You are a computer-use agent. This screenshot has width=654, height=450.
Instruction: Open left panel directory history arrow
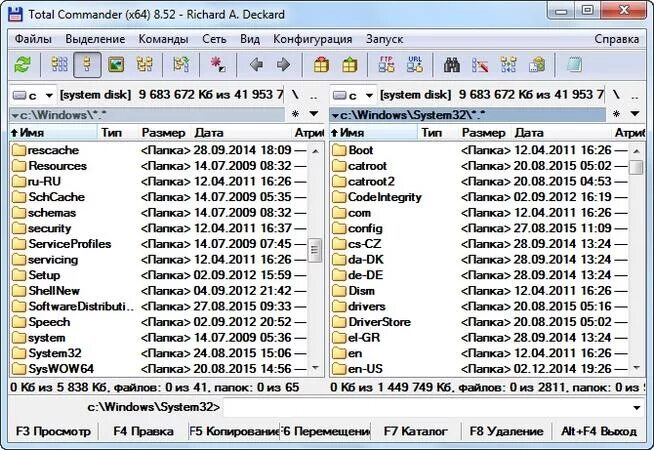pyautogui.click(x=314, y=114)
